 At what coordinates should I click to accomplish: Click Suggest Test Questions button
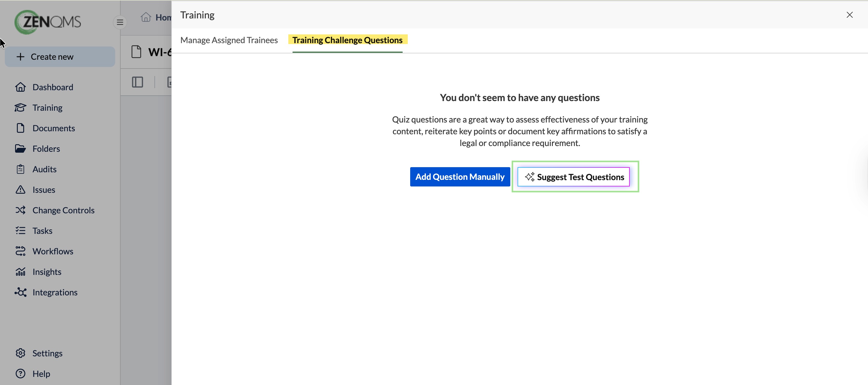tap(574, 177)
